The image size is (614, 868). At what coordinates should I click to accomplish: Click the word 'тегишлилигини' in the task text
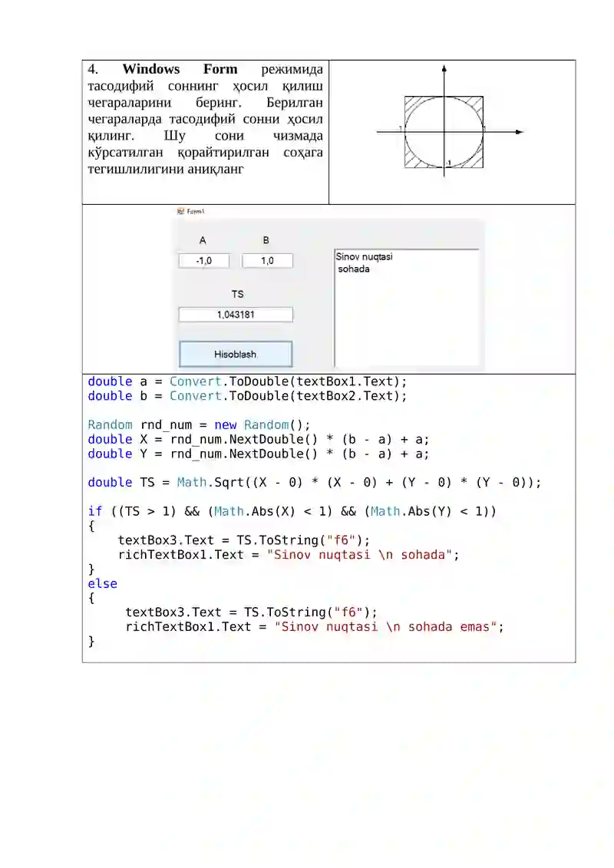tap(135, 169)
